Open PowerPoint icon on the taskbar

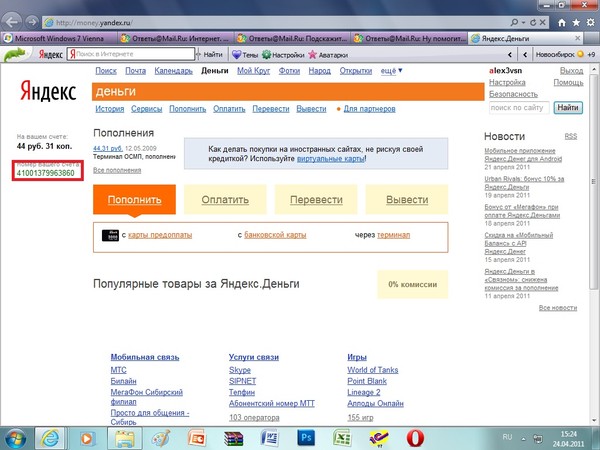(x=197, y=439)
